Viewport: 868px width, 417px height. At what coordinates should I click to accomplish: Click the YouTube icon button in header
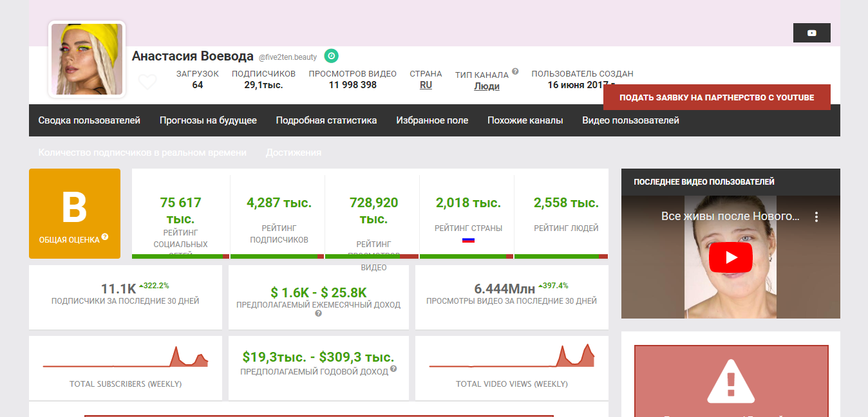pos(811,33)
